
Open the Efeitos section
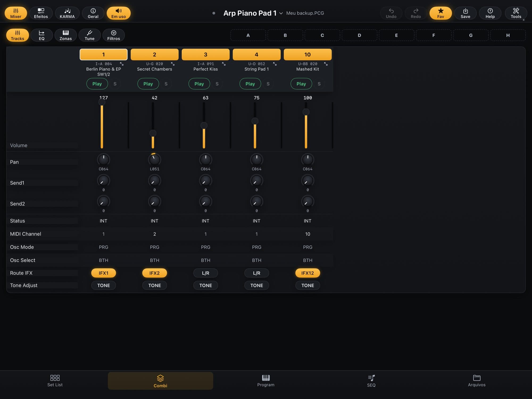tap(41, 13)
